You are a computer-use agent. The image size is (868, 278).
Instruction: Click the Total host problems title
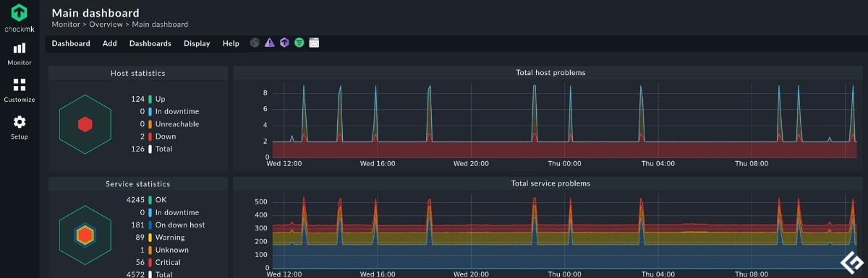click(550, 73)
